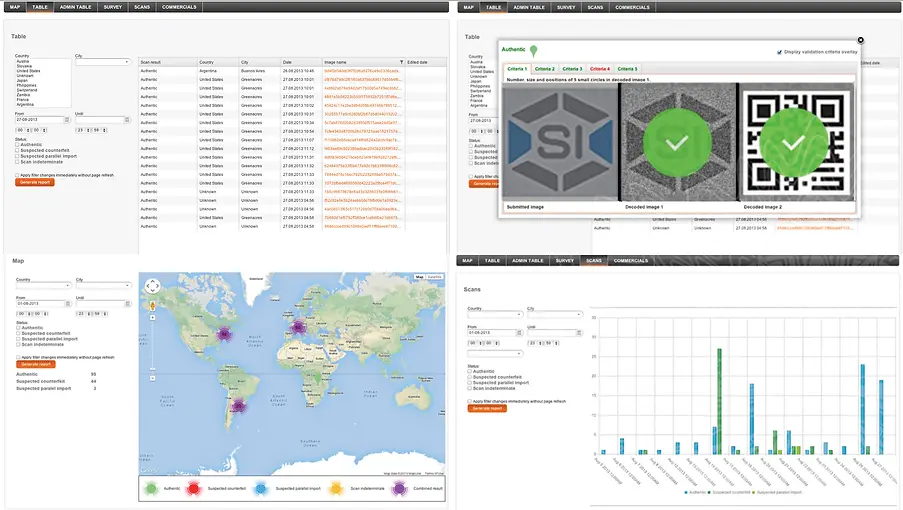
Task: Switch to ADMIN TABLE tab in top-left panel
Action: [x=75, y=7]
